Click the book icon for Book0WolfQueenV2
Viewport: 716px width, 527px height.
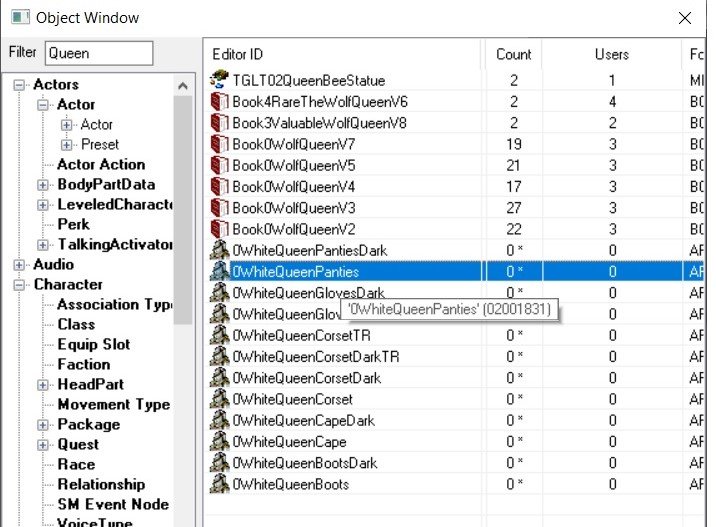[220, 229]
